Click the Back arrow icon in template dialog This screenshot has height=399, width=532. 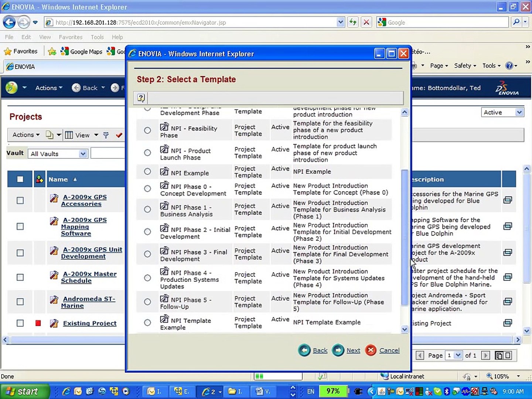pyautogui.click(x=304, y=350)
